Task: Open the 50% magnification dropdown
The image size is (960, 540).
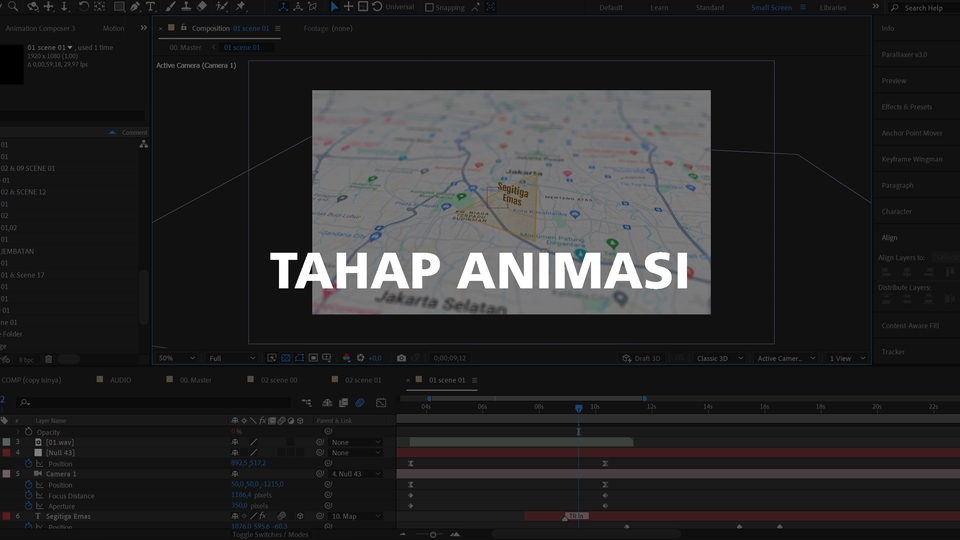Action: click(x=176, y=358)
